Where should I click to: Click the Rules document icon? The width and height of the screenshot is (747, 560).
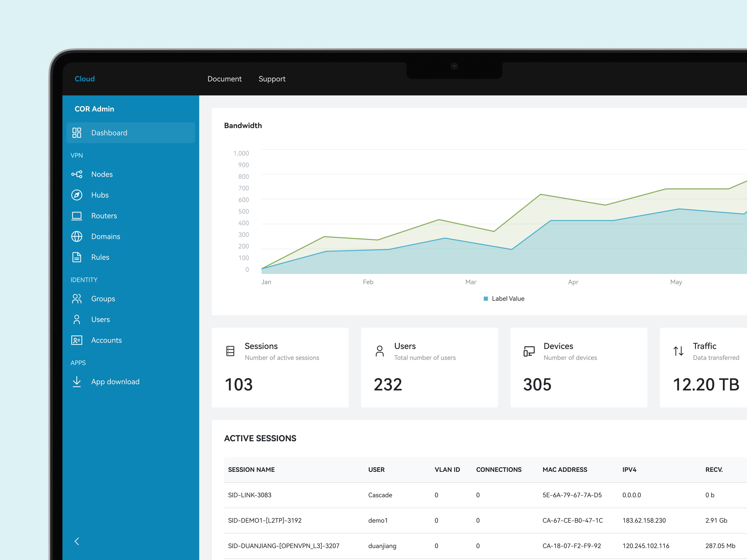pyautogui.click(x=77, y=257)
